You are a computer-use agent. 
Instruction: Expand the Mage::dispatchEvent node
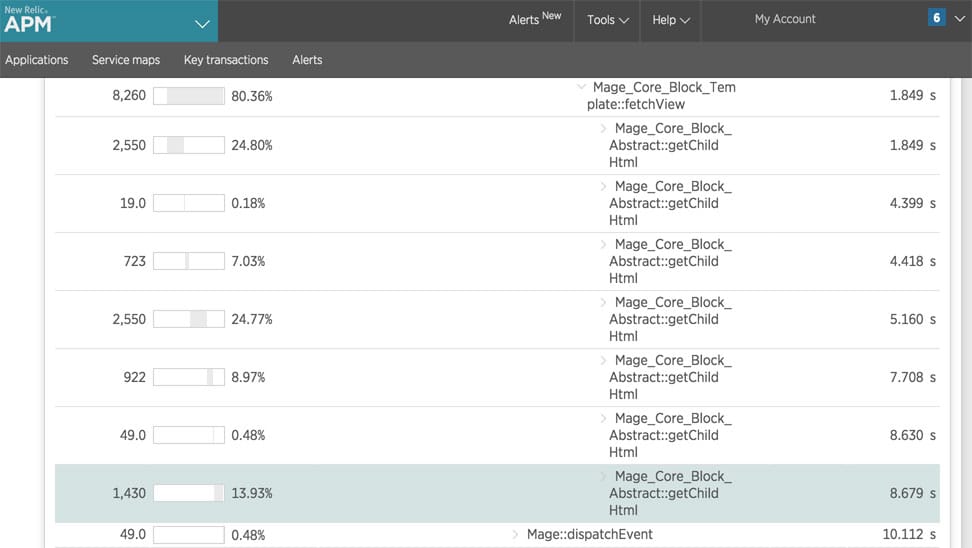tap(515, 534)
